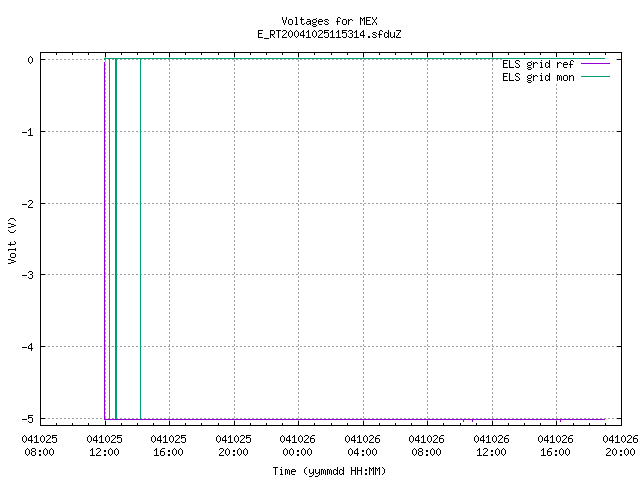Select the filename text E_RT20041025115314.sfduZ
Viewport: 640px width, 480px height.
[x=329, y=34]
